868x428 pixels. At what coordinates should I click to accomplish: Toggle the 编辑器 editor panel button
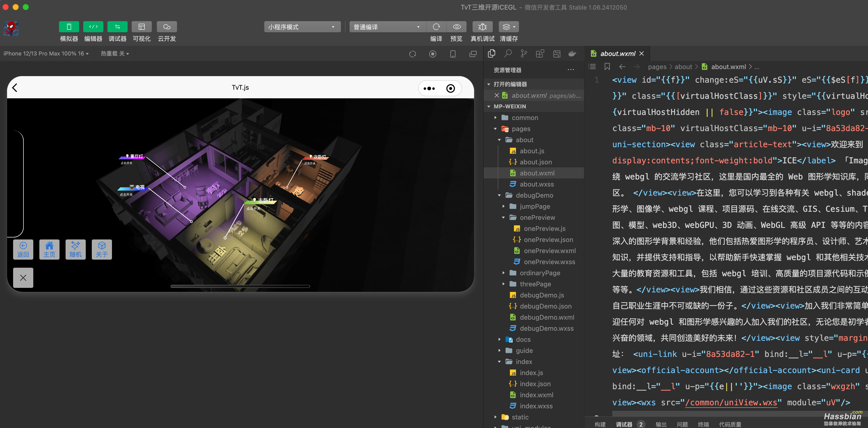tap(93, 27)
